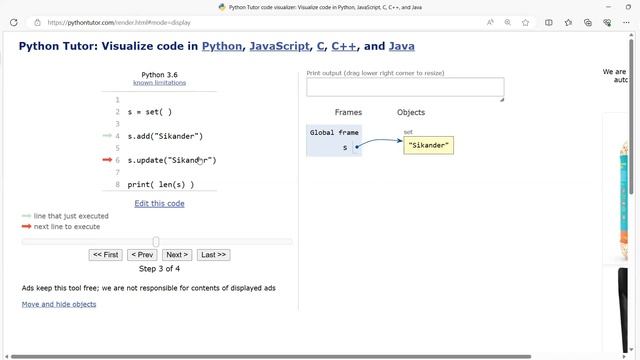Step back with the < Prev button
Screen dimensions: 640x360
coord(142,255)
